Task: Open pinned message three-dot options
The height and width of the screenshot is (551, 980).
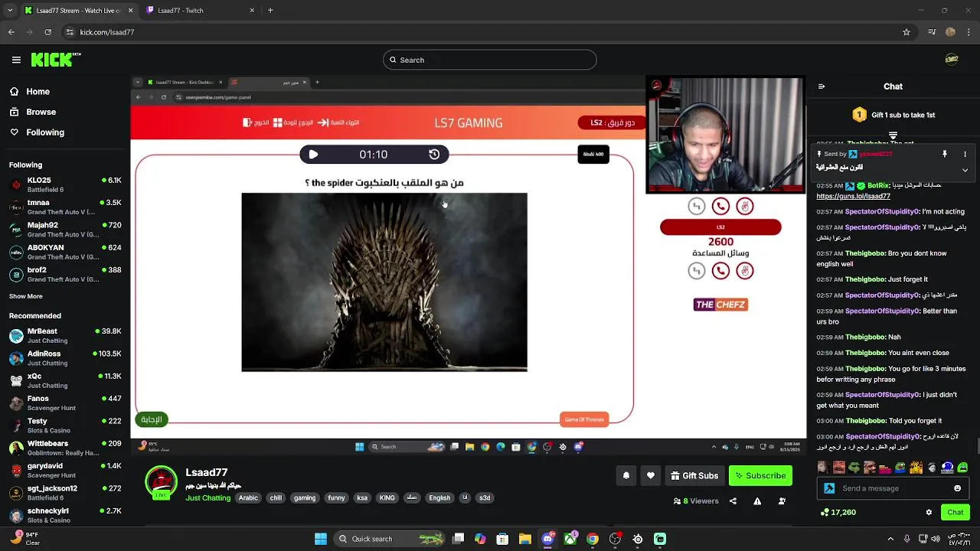Action: (x=965, y=154)
